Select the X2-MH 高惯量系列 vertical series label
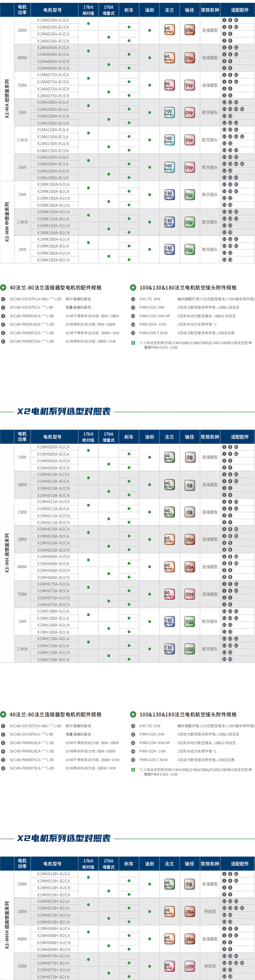The width and height of the screenshot is (255, 980). [x=7, y=553]
